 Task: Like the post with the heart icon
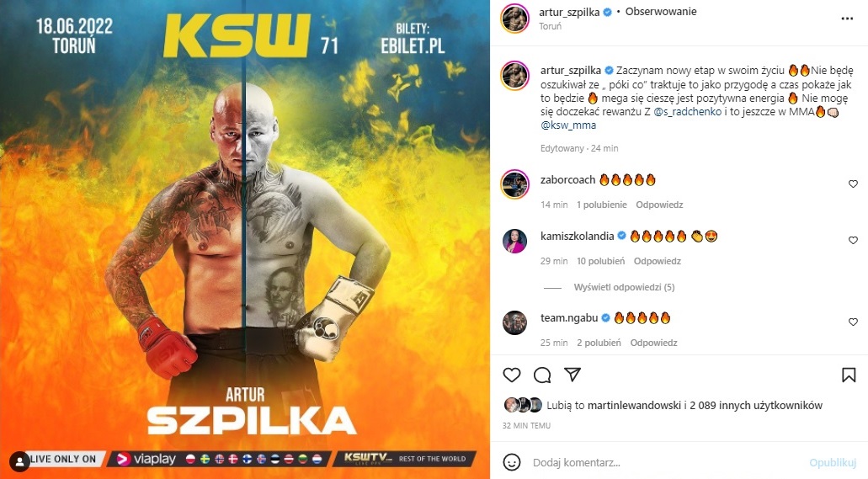pyautogui.click(x=512, y=375)
